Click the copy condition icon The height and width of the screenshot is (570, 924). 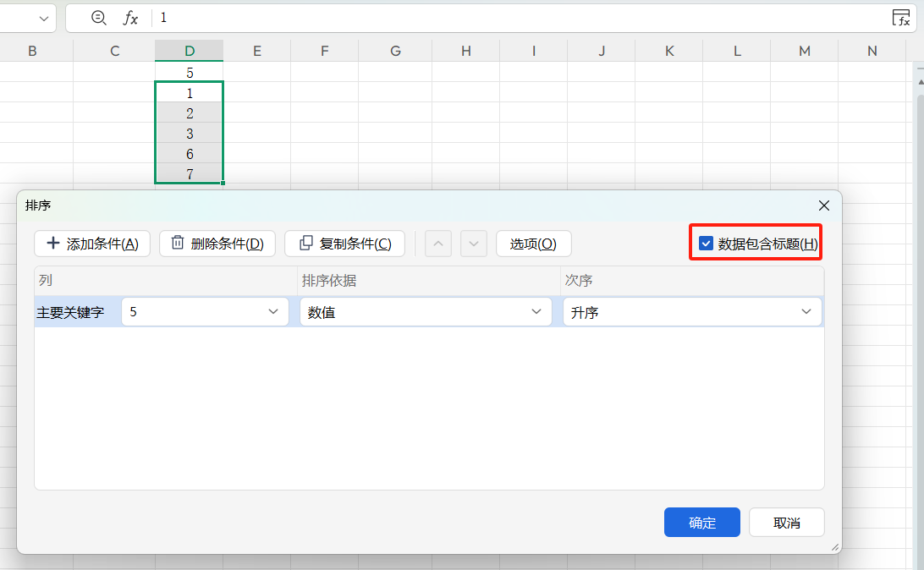306,243
